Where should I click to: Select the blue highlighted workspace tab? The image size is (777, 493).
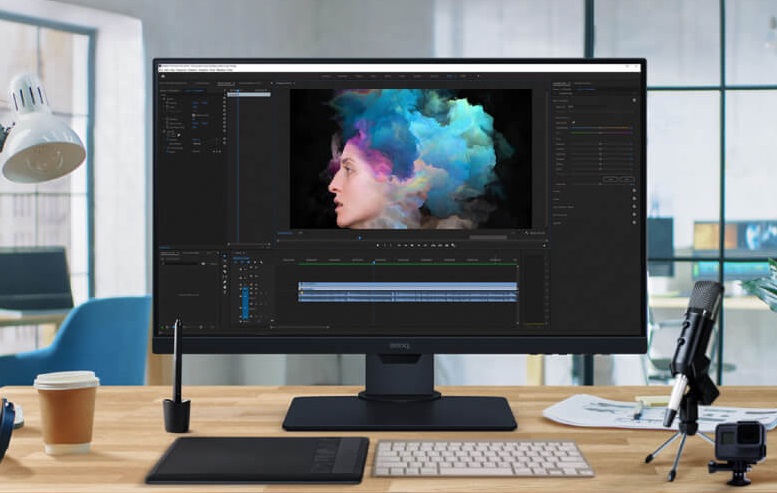(x=450, y=76)
